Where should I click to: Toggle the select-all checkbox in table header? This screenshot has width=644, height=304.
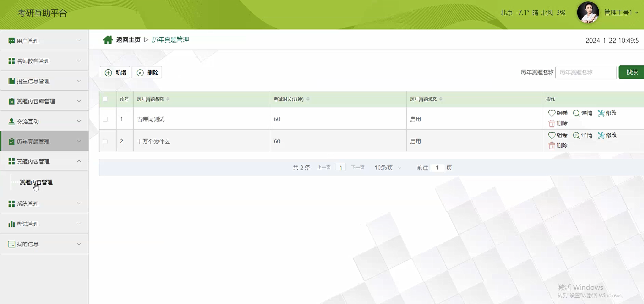tap(105, 99)
